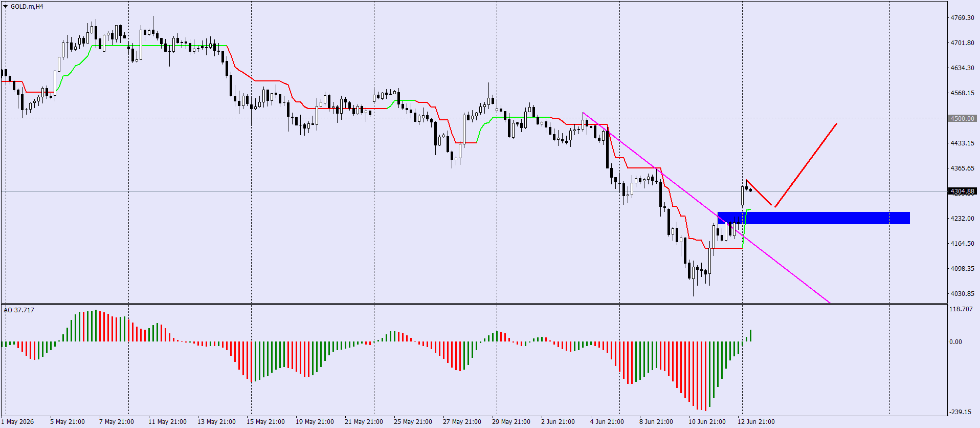Click the current price tag 4304.88
The height and width of the screenshot is (428, 980).
(963, 191)
